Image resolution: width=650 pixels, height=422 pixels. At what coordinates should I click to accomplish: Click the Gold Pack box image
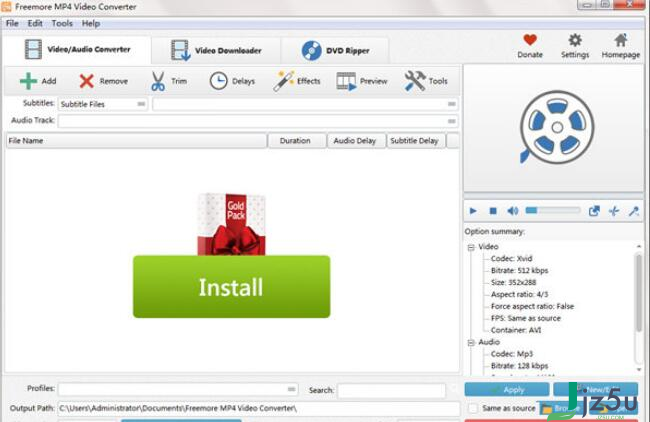click(231, 224)
